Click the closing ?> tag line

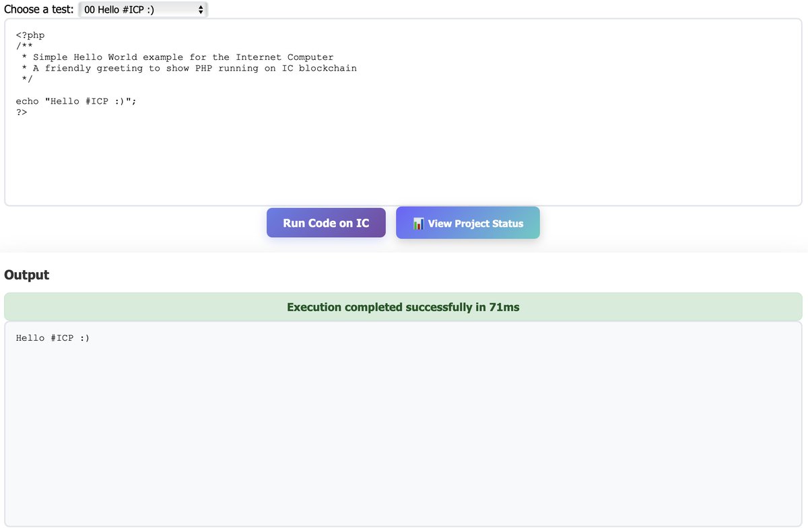pyautogui.click(x=22, y=112)
